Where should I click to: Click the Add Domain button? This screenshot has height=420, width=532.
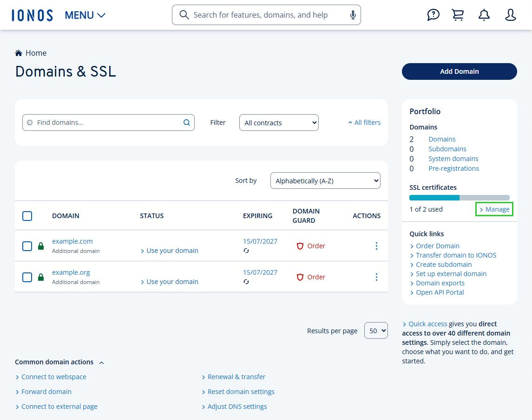(460, 71)
